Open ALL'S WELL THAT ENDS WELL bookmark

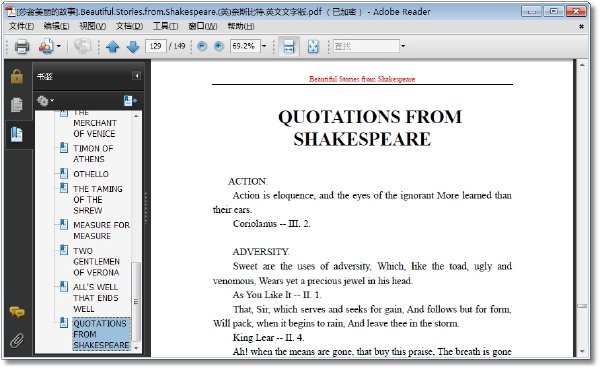pyautogui.click(x=96, y=298)
